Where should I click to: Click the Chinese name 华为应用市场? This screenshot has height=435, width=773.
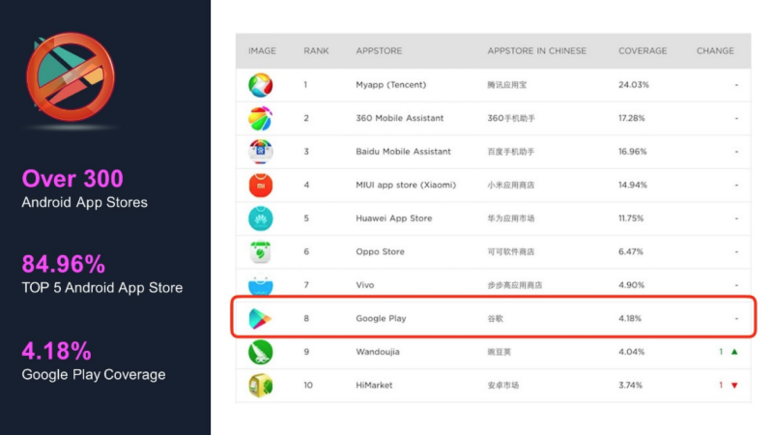tap(511, 218)
